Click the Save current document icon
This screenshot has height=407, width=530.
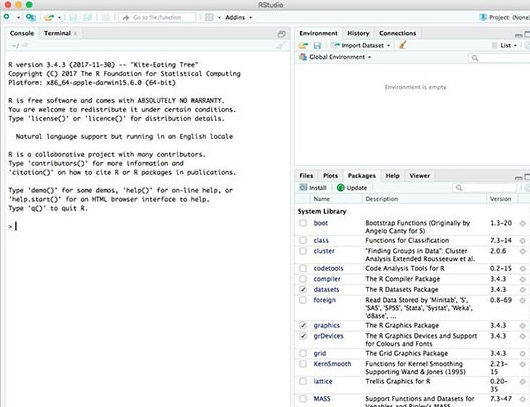(x=73, y=17)
